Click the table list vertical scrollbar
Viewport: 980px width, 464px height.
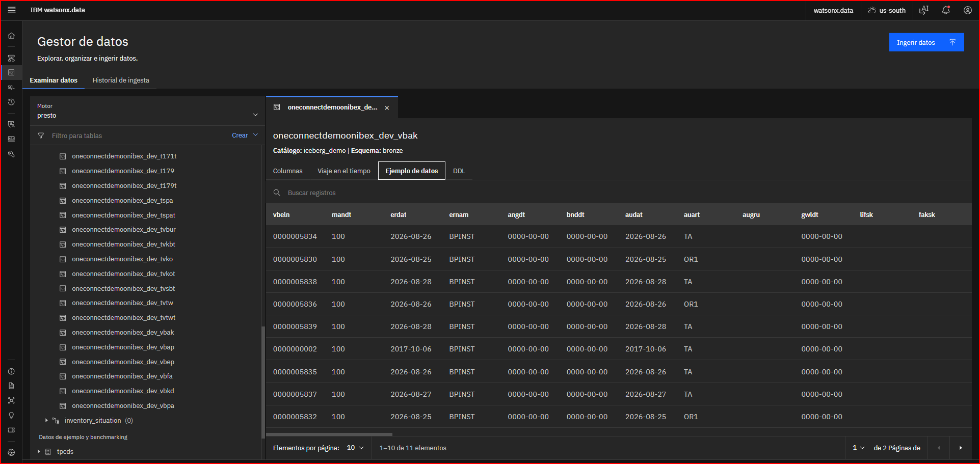[263, 382]
